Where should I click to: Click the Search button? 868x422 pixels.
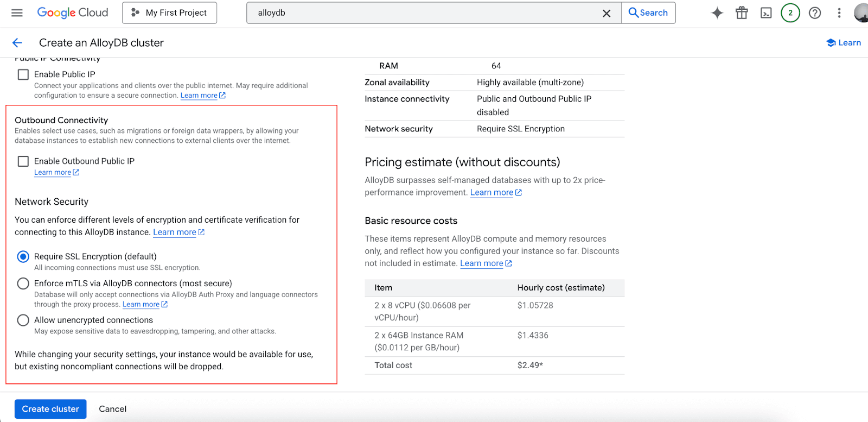(x=648, y=12)
